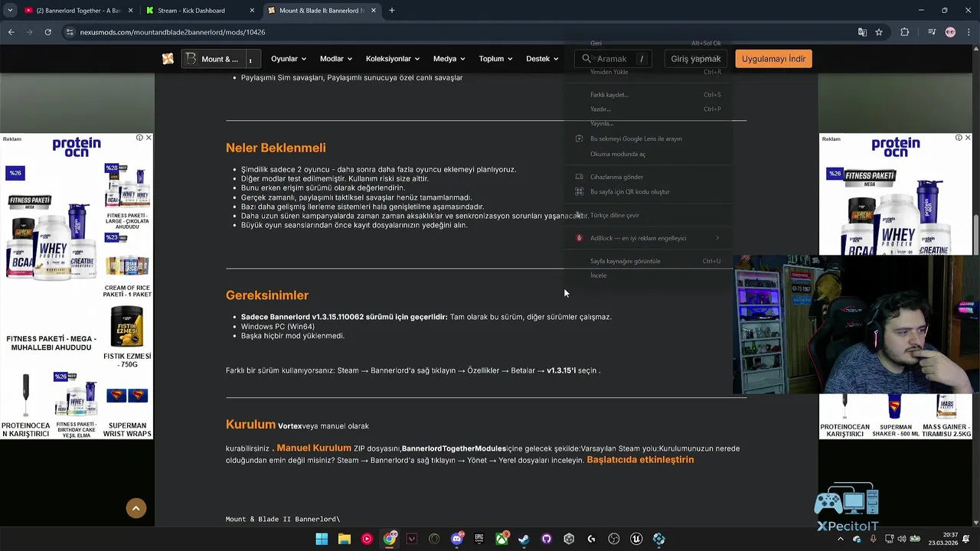
Task: Select Sayfa kaynağını görüntüle
Action: point(649,261)
